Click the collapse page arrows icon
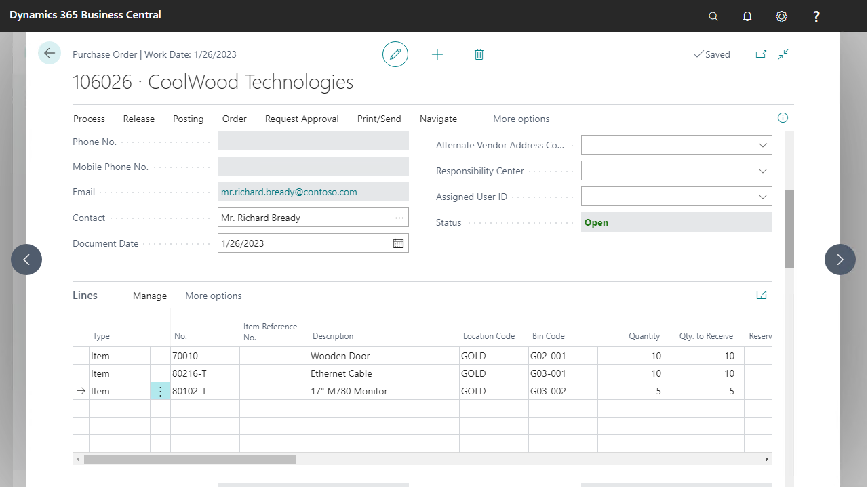The image size is (868, 488). click(x=783, y=54)
